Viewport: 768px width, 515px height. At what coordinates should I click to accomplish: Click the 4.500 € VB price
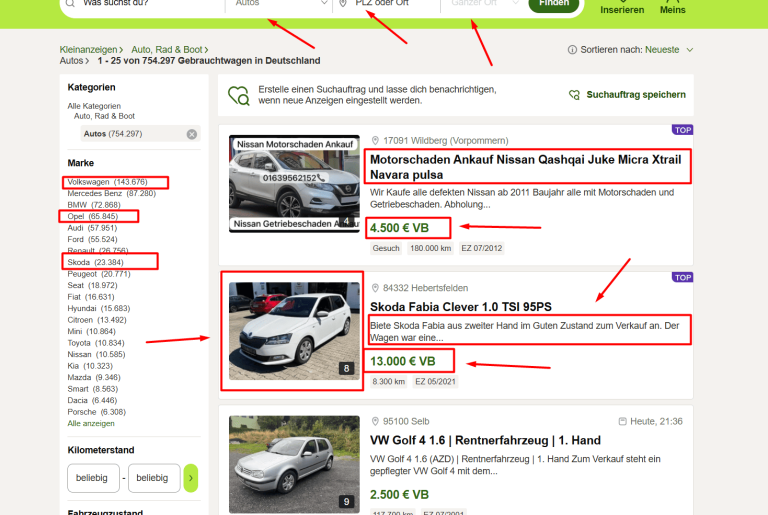399,228
